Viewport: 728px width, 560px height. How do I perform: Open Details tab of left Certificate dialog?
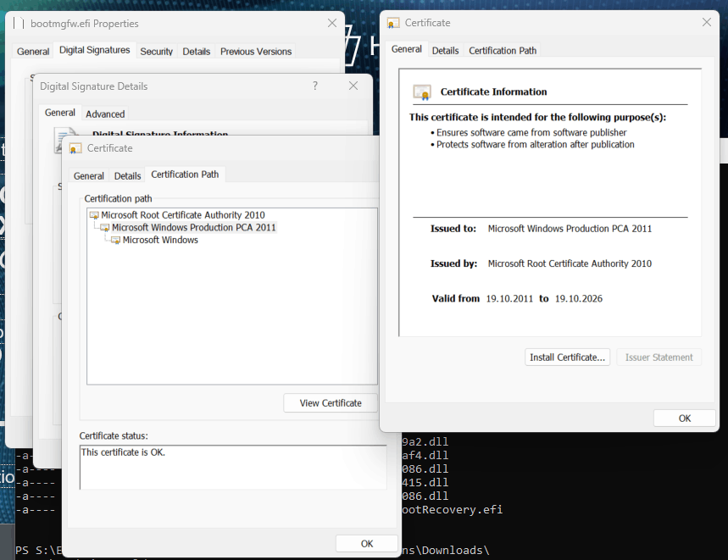click(x=128, y=176)
